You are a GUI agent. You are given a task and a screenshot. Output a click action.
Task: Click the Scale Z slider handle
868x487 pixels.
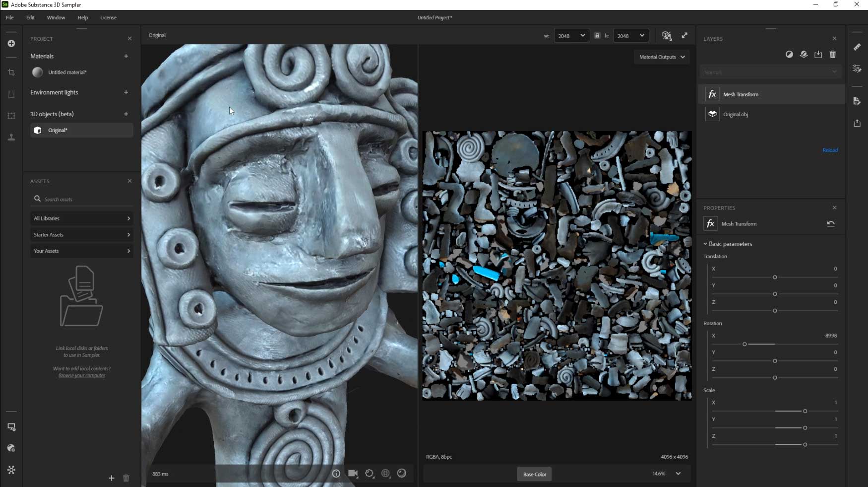[x=805, y=445]
